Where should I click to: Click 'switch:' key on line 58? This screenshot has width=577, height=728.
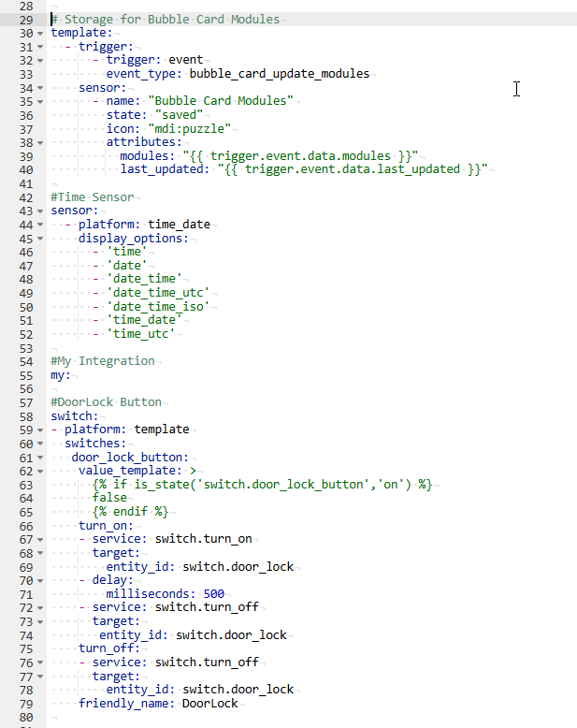(x=75, y=416)
